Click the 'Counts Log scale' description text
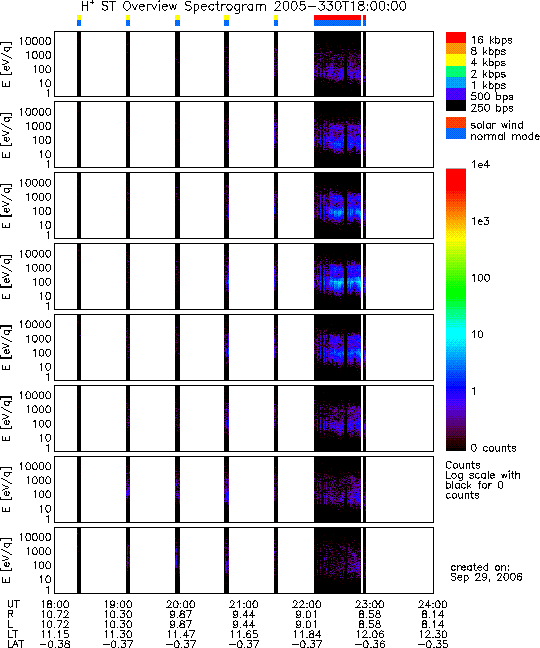The image size is (540, 648). point(483,480)
